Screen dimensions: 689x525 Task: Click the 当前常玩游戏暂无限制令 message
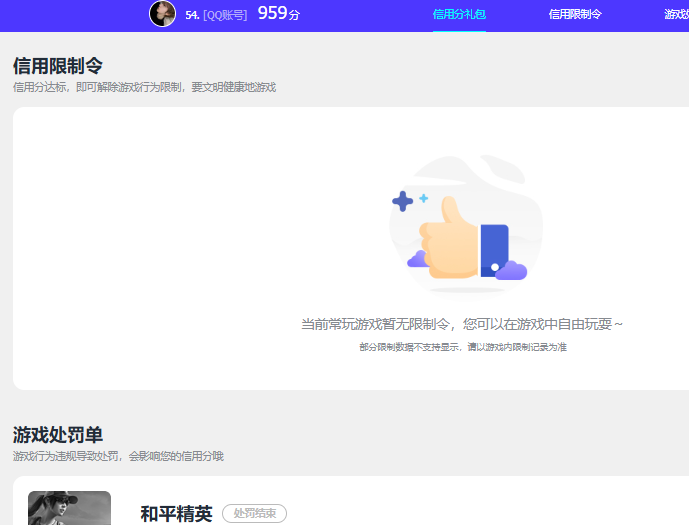(x=462, y=324)
